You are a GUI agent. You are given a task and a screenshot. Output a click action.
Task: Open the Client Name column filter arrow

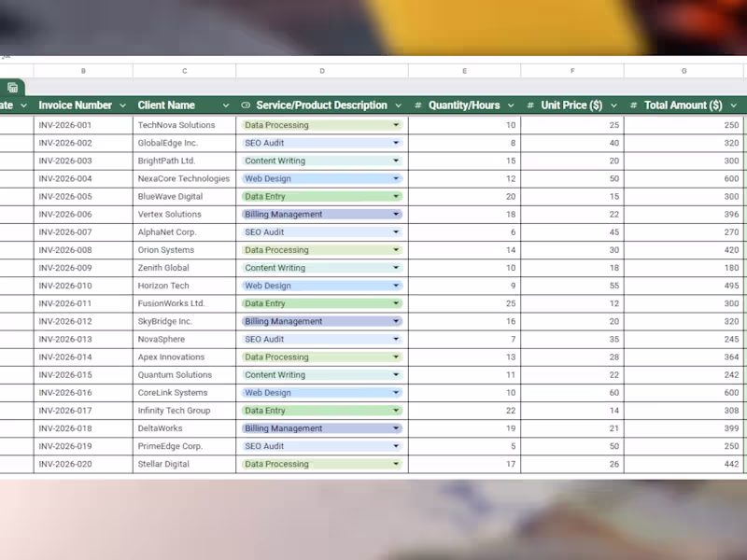point(225,105)
